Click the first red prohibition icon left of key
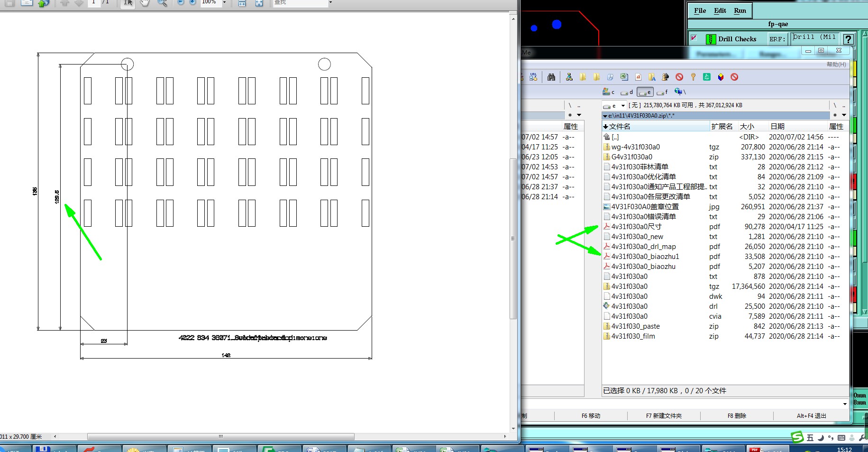The image size is (868, 452). pyautogui.click(x=679, y=77)
